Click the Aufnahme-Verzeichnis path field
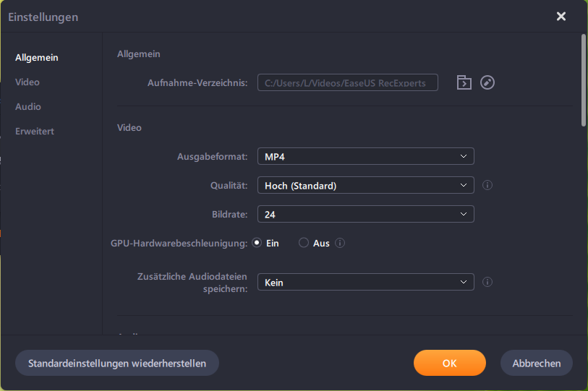Viewport: 588px width, 391px height. click(347, 82)
